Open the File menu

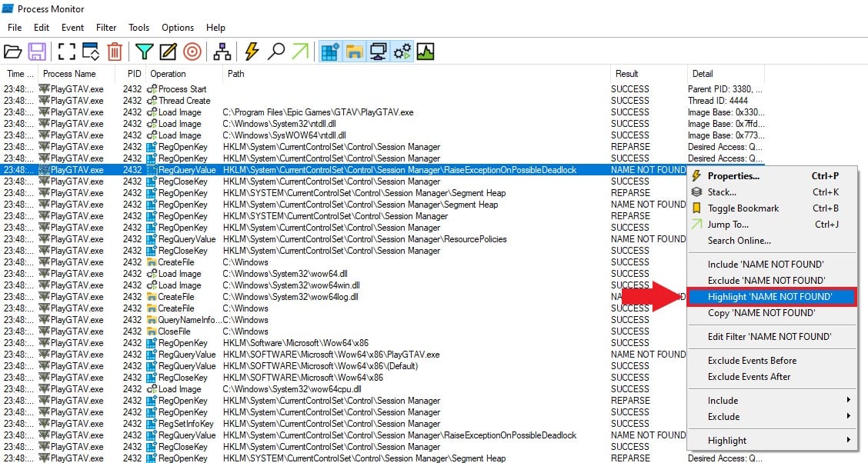15,28
